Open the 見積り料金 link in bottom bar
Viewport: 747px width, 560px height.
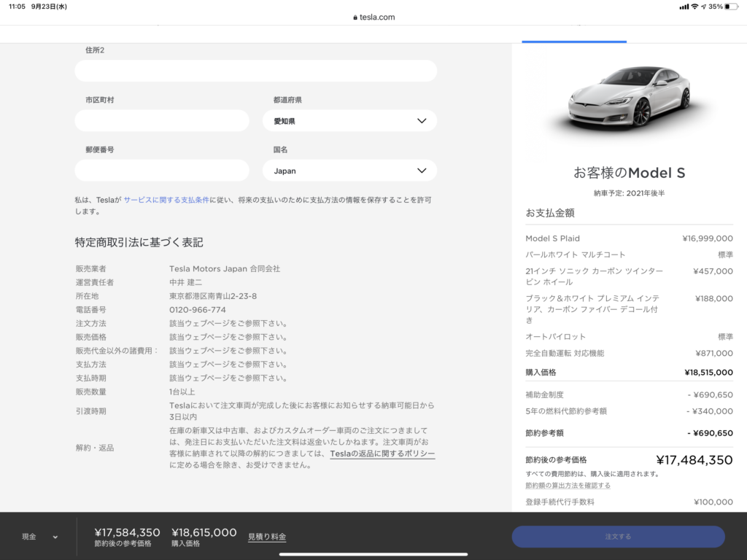pyautogui.click(x=267, y=537)
